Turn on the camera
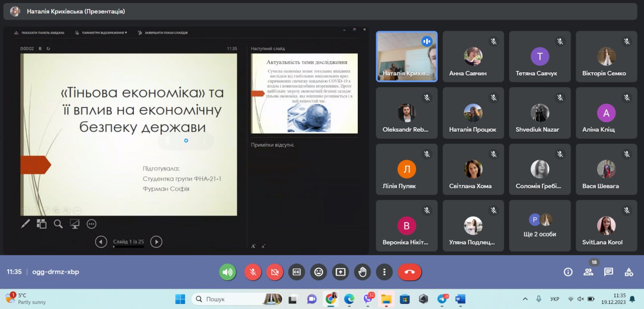Image resolution: width=644 pixels, height=309 pixels. (275, 272)
